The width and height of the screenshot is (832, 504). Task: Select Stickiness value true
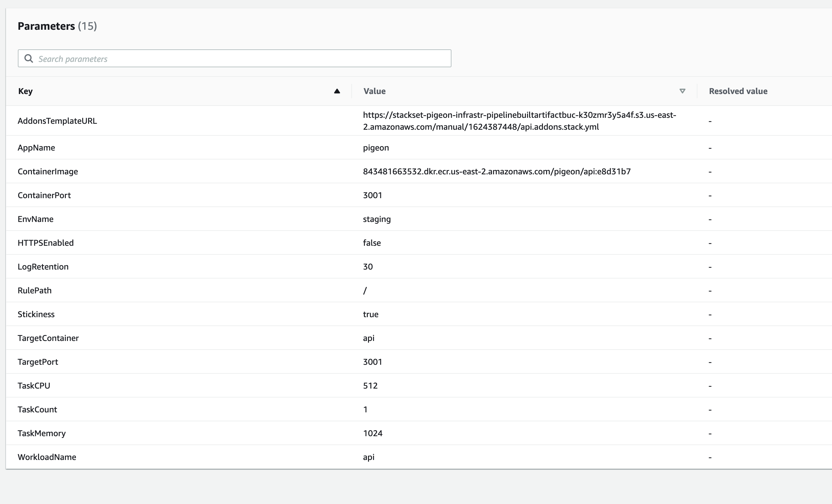click(371, 314)
